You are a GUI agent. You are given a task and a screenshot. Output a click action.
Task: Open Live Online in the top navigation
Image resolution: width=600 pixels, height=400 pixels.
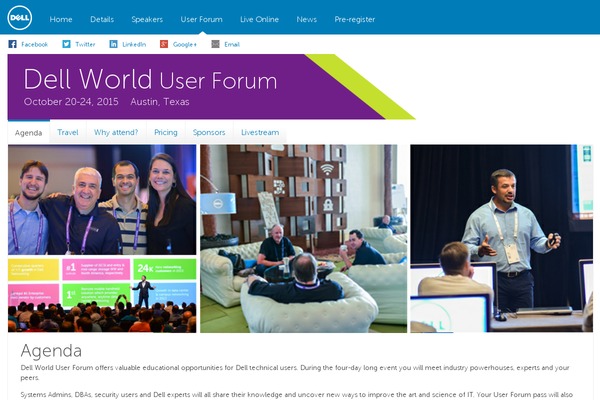259,19
